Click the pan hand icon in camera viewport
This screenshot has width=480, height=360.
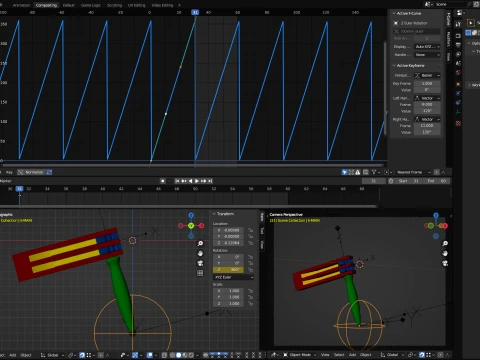click(x=445, y=254)
